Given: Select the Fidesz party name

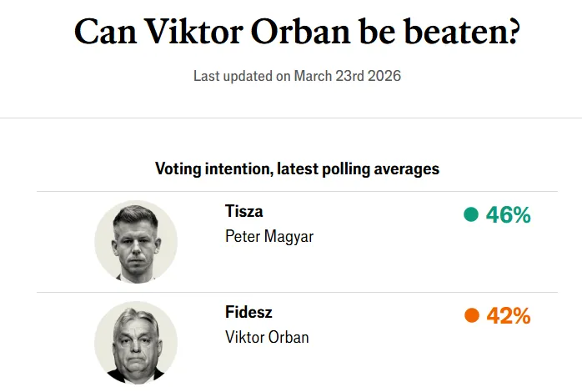Looking at the screenshot, I should click(x=248, y=312).
